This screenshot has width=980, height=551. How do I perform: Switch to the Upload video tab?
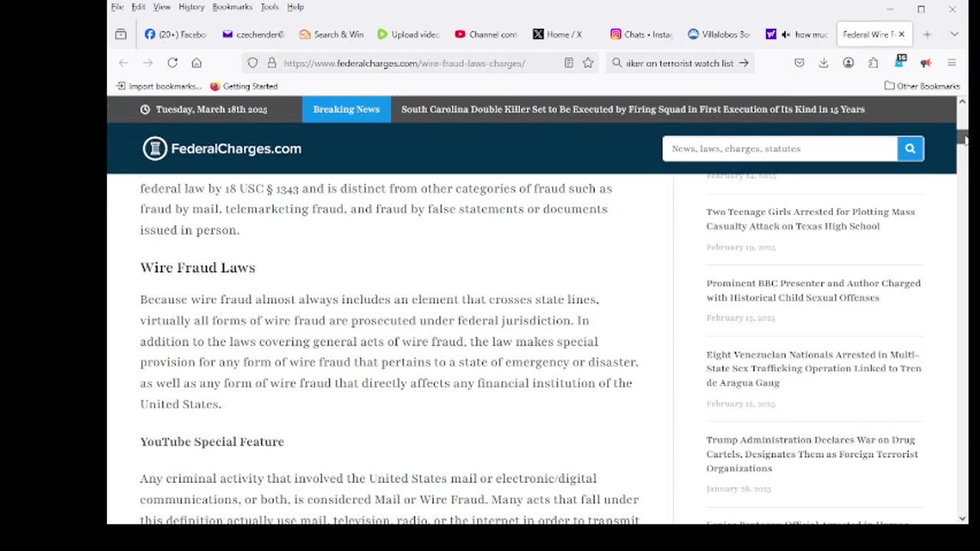coord(408,34)
